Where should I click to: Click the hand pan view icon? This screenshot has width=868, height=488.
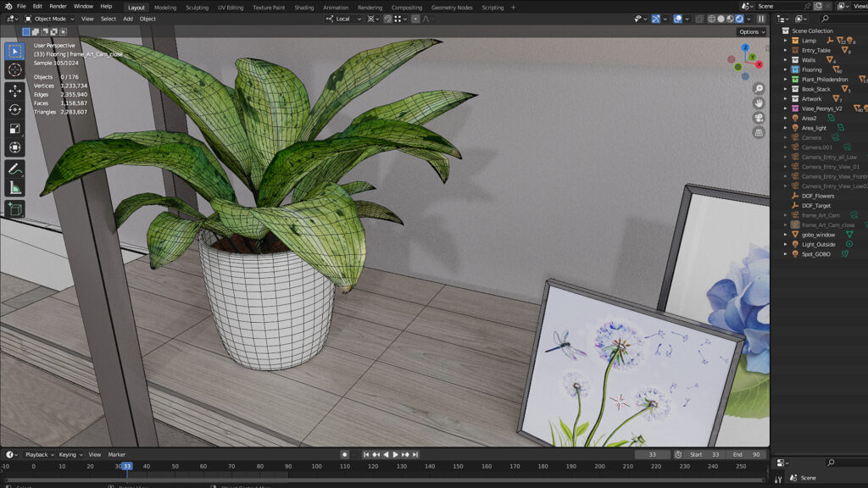759,103
